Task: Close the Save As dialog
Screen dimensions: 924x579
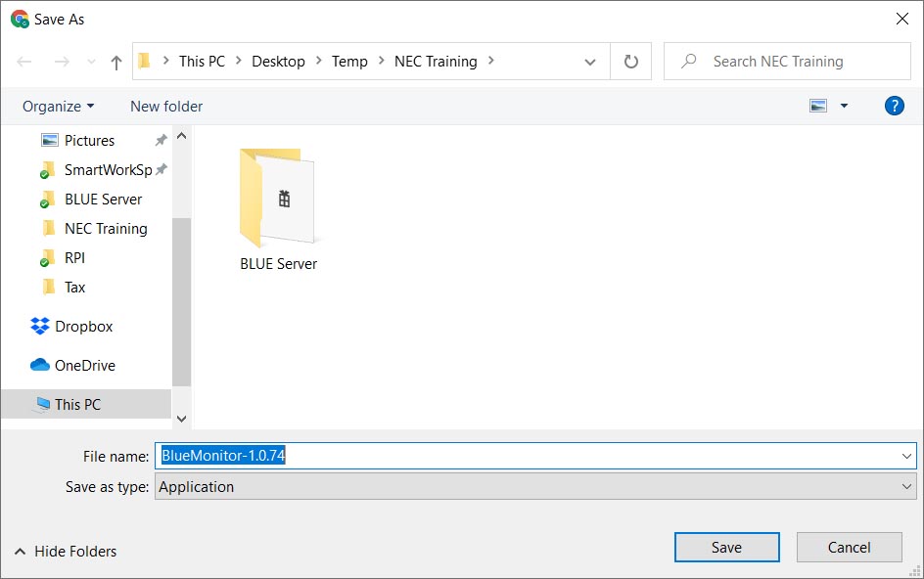Action: pos(901,19)
